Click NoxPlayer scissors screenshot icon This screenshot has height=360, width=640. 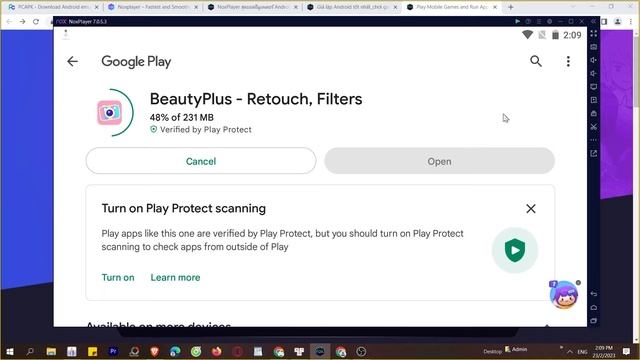(594, 127)
